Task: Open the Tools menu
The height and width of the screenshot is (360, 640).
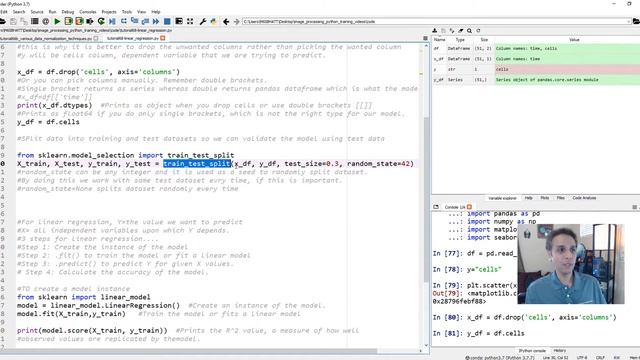Action: [x=127, y=12]
